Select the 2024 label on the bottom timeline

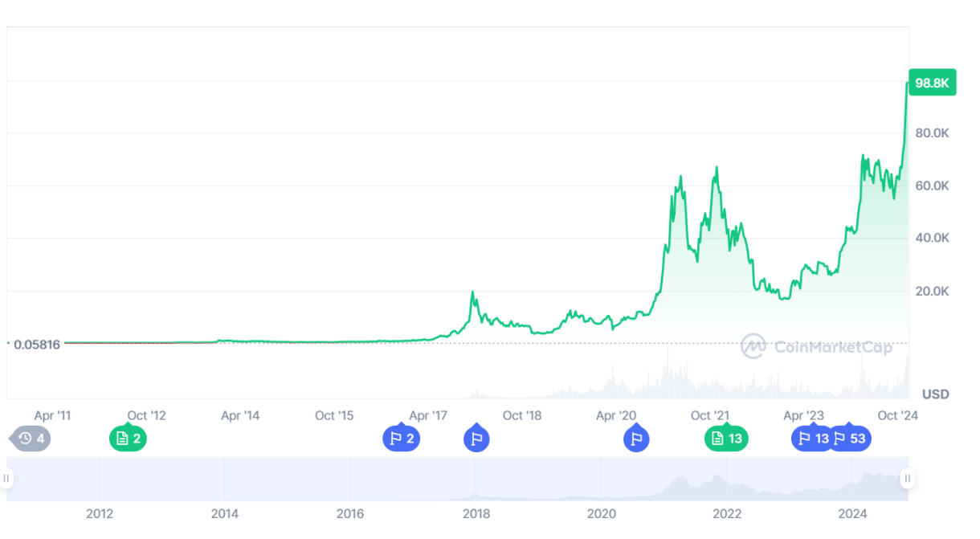pyautogui.click(x=852, y=513)
